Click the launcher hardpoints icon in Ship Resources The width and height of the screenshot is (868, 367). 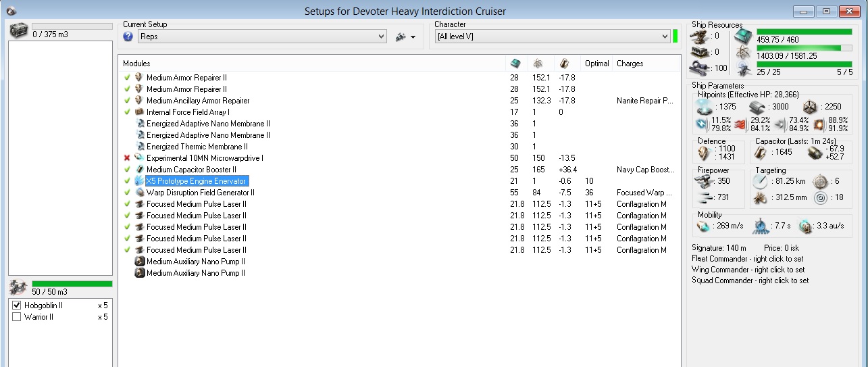699,52
